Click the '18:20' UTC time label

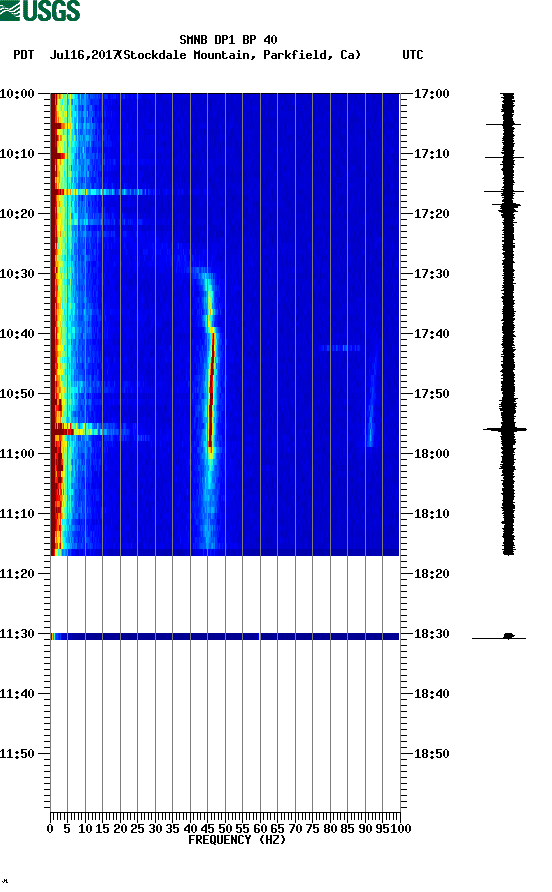coord(431,573)
